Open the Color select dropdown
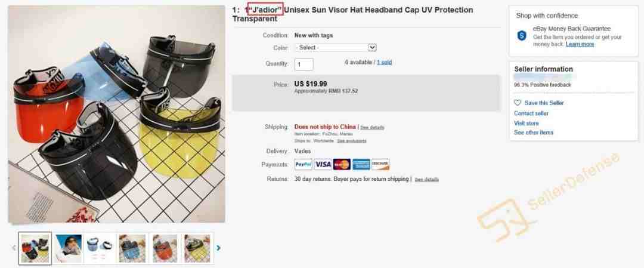Image resolution: width=644 pixels, height=268 pixels. point(335,48)
